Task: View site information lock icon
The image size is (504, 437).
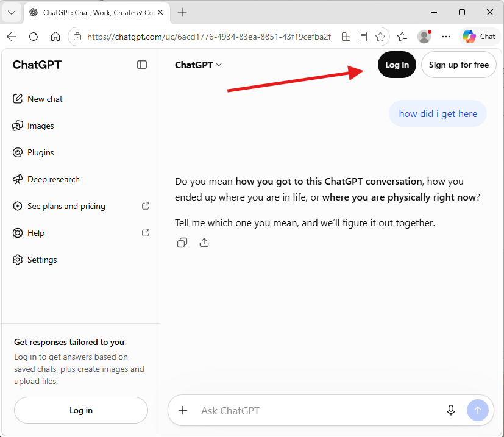Action: point(77,37)
